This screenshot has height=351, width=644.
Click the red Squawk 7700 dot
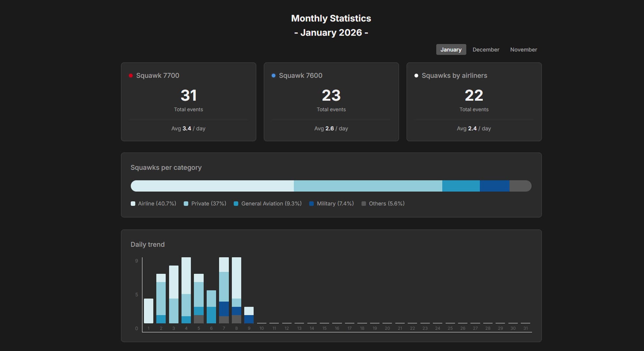tap(131, 76)
